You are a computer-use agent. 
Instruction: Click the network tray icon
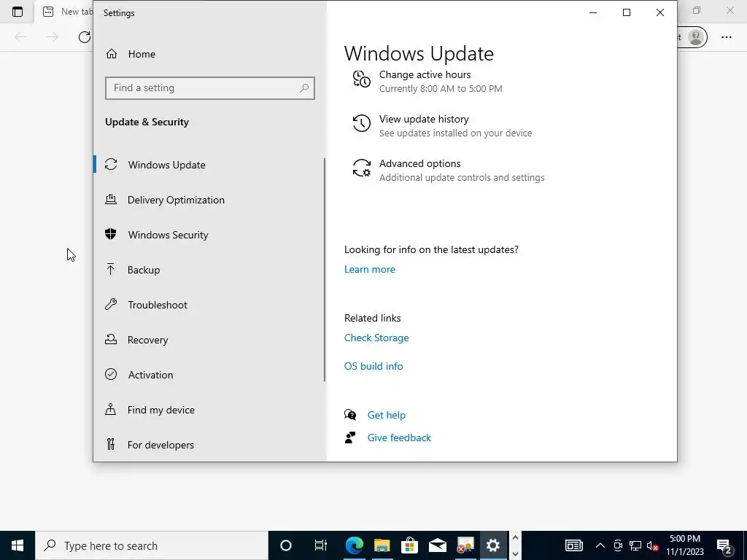click(x=635, y=545)
